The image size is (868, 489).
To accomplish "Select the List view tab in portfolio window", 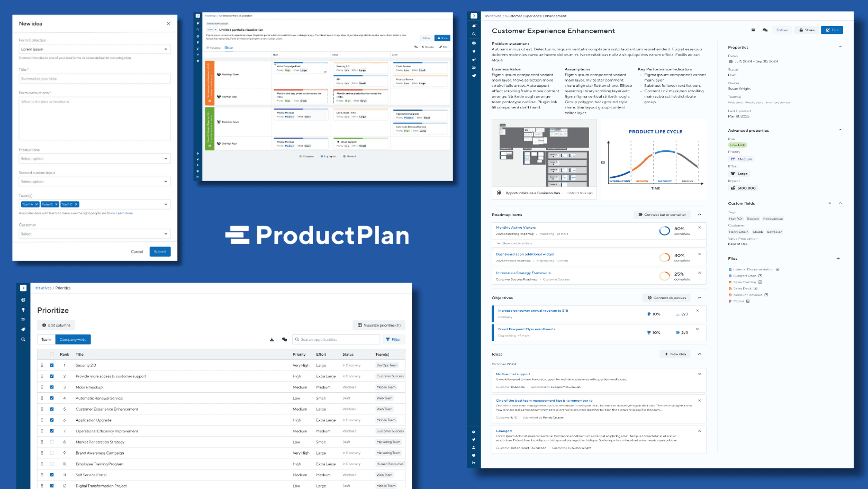I will (229, 48).
